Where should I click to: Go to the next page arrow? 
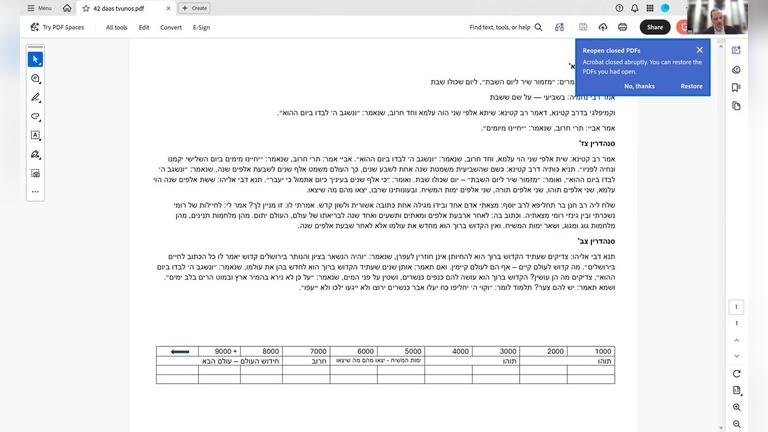coord(736,356)
